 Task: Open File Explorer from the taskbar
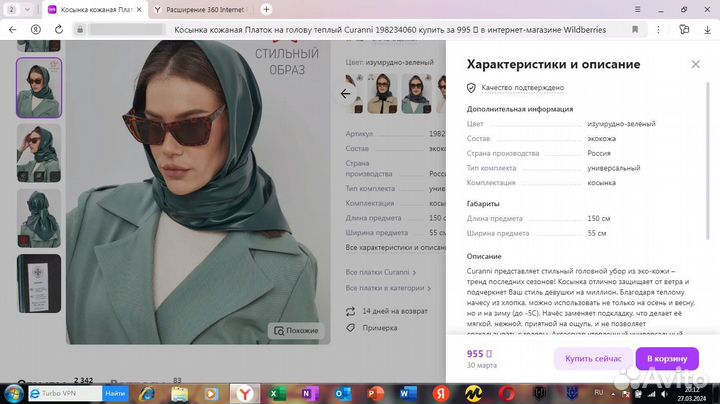pos(179,394)
